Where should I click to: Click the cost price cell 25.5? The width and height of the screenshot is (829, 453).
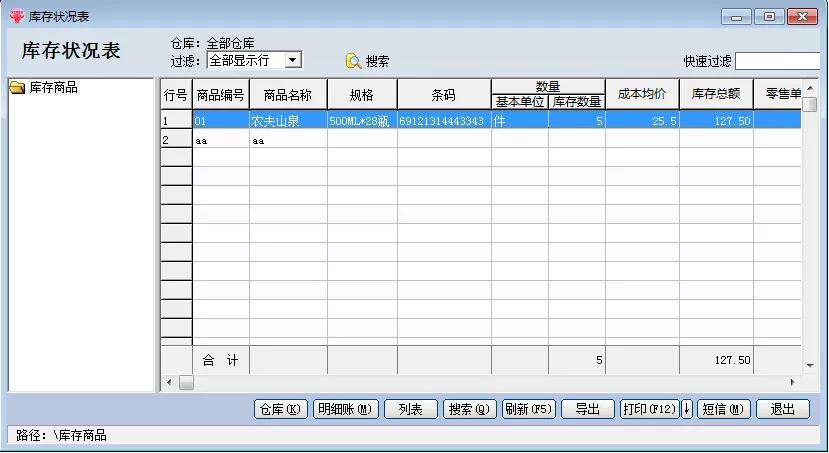642,121
